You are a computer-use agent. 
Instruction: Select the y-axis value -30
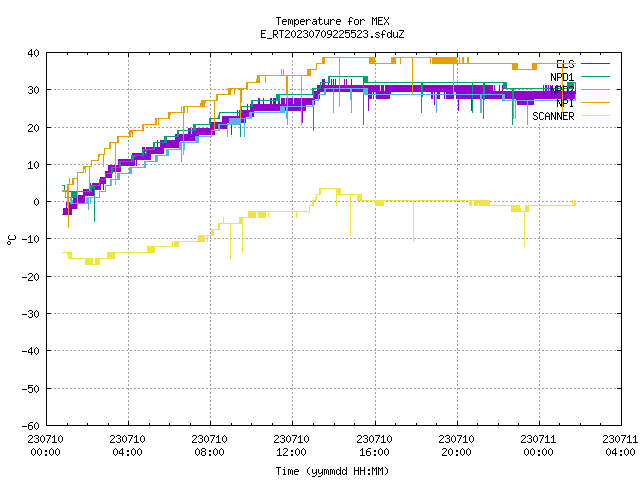click(31, 313)
